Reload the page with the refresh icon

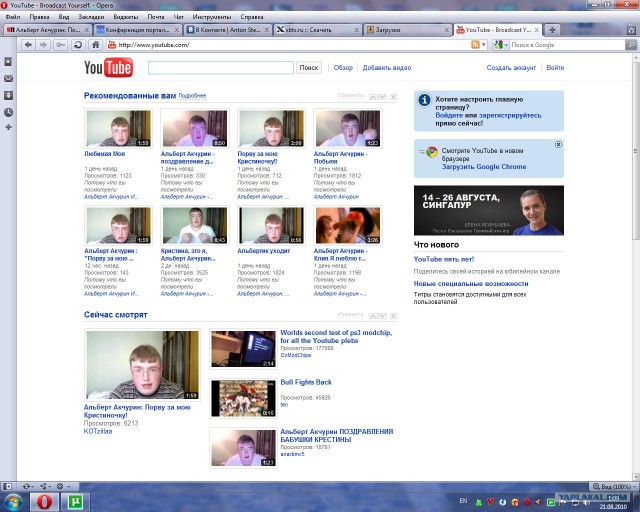coord(78,45)
